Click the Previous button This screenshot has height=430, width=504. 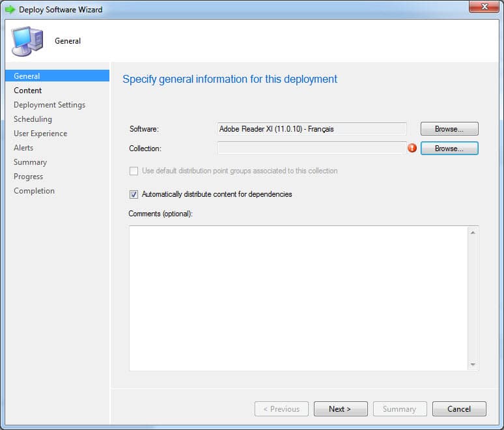(281, 408)
